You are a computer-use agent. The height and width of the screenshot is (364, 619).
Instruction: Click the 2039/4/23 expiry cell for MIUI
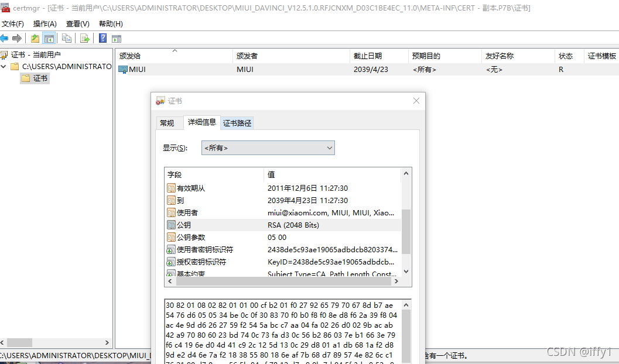point(371,70)
